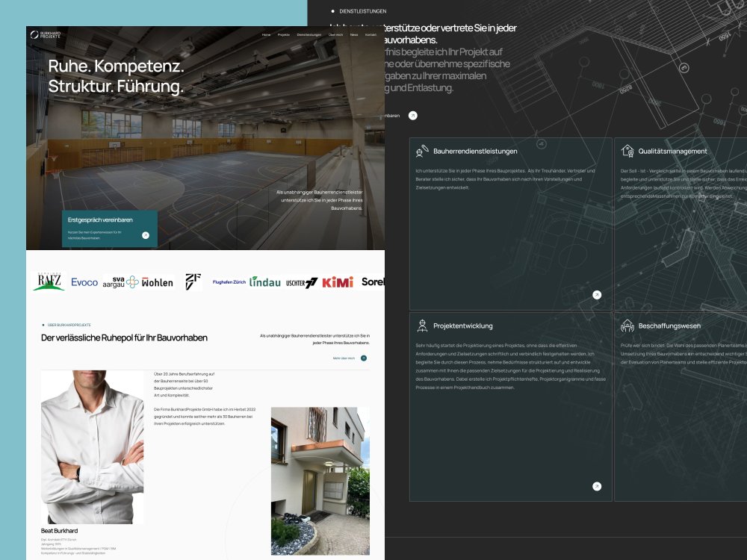Viewport: 747px width, 560px height.
Task: Click arrow icon in Projektentwicklung card
Action: pyautogui.click(x=597, y=486)
